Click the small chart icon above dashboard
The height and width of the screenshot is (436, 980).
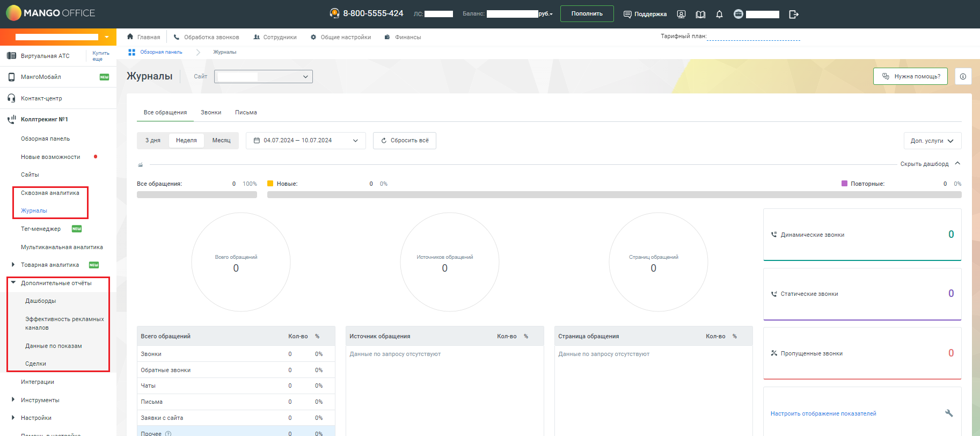pos(140,165)
